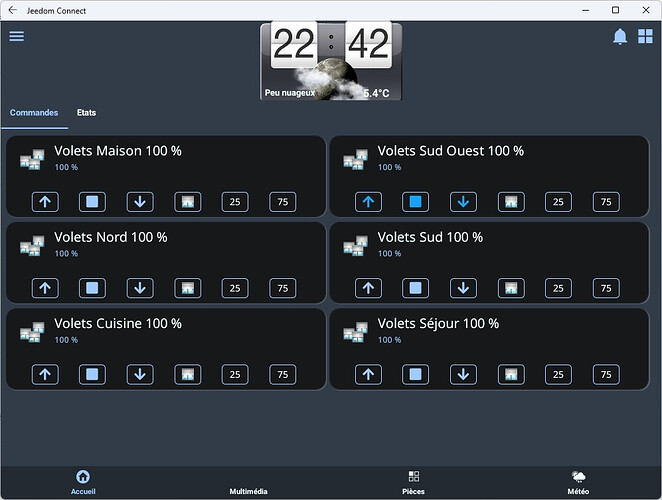662x500 pixels.
Task: Open the Accueil home tab
Action: [x=83, y=482]
